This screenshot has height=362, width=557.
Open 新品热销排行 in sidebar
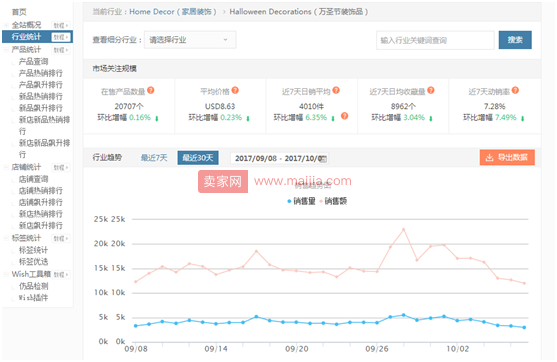[41, 97]
